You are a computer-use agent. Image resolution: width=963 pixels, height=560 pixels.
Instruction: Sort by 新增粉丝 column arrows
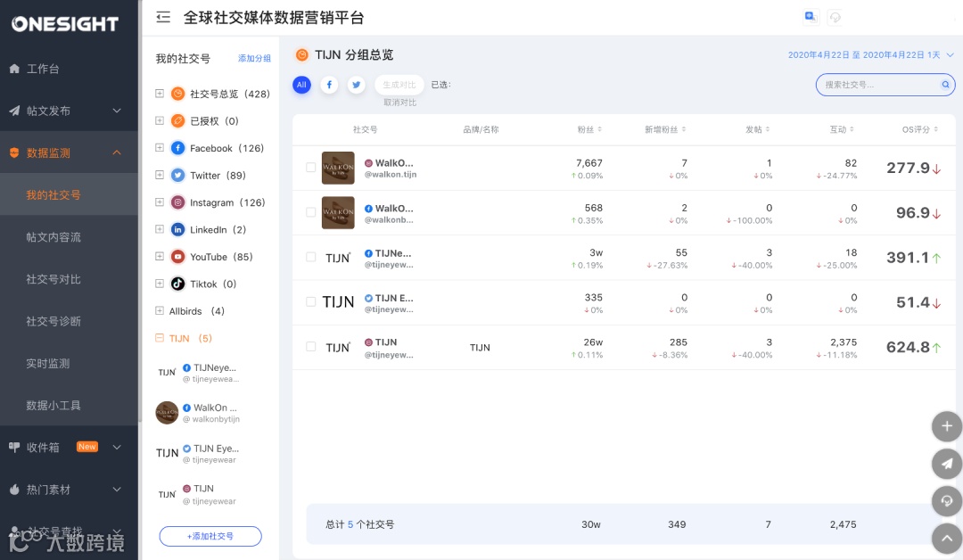684,129
